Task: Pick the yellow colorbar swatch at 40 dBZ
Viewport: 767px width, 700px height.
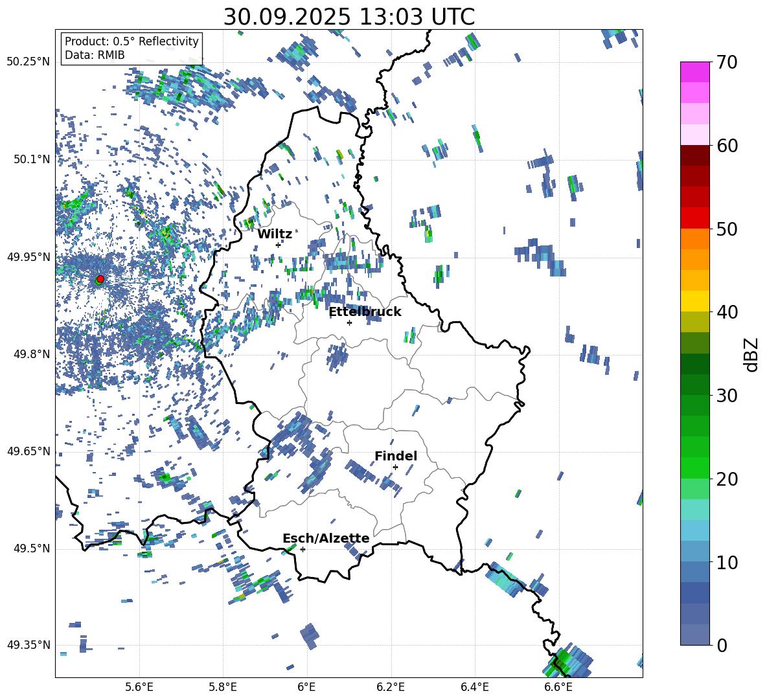Action: click(x=695, y=301)
